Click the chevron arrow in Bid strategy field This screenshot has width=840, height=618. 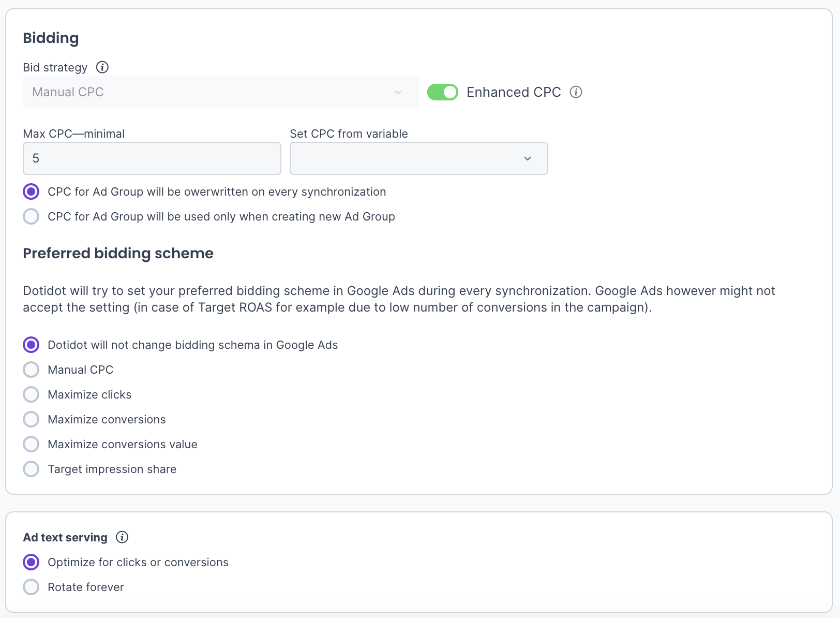(x=398, y=92)
